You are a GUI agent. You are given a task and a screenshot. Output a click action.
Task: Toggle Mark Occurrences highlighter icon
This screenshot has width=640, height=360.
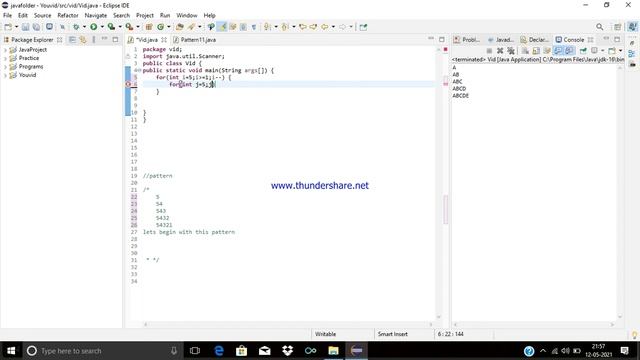[x=222, y=27]
